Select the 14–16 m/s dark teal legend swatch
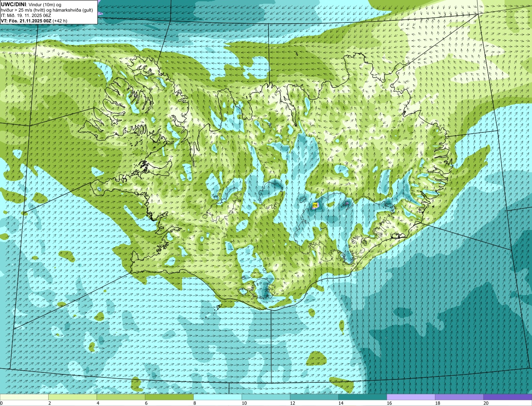This screenshot has width=532, height=406. (x=363, y=397)
